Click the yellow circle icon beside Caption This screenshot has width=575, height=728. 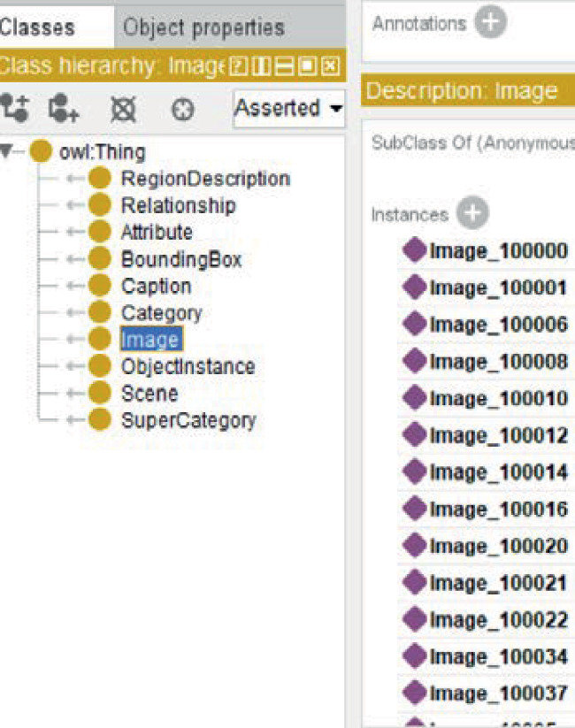coord(99,285)
